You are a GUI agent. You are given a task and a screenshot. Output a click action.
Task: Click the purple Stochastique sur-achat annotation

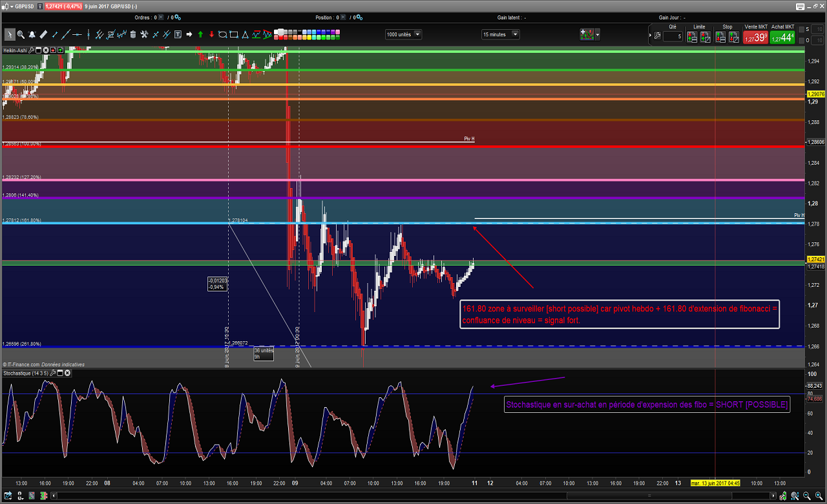tap(647, 405)
